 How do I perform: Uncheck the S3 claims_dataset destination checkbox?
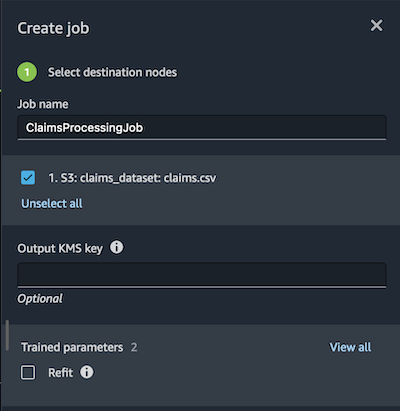point(28,178)
